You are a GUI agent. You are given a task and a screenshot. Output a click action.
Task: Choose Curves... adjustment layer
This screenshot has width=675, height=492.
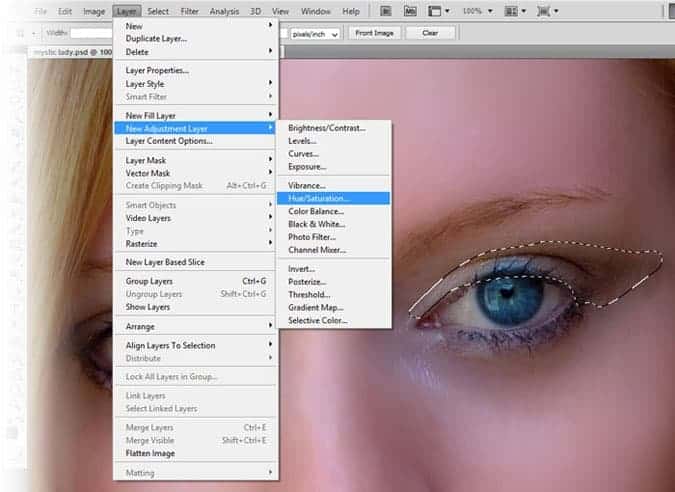(x=334, y=154)
